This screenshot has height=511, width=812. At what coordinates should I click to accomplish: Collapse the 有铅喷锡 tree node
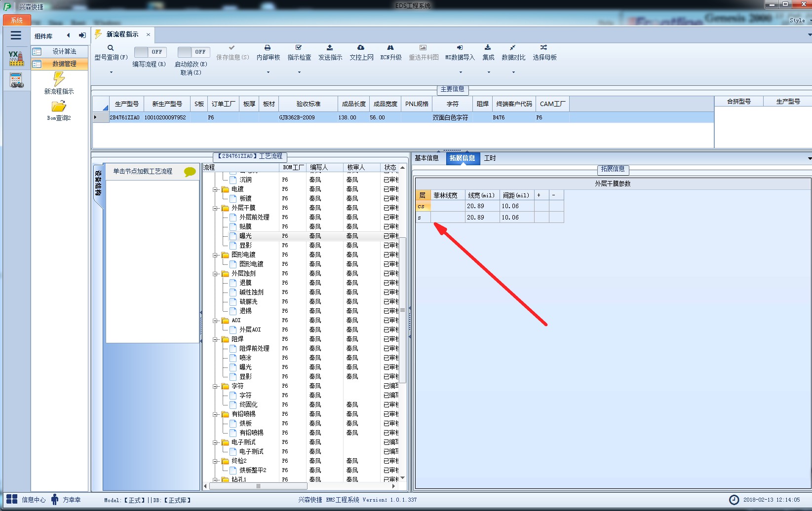(x=215, y=414)
